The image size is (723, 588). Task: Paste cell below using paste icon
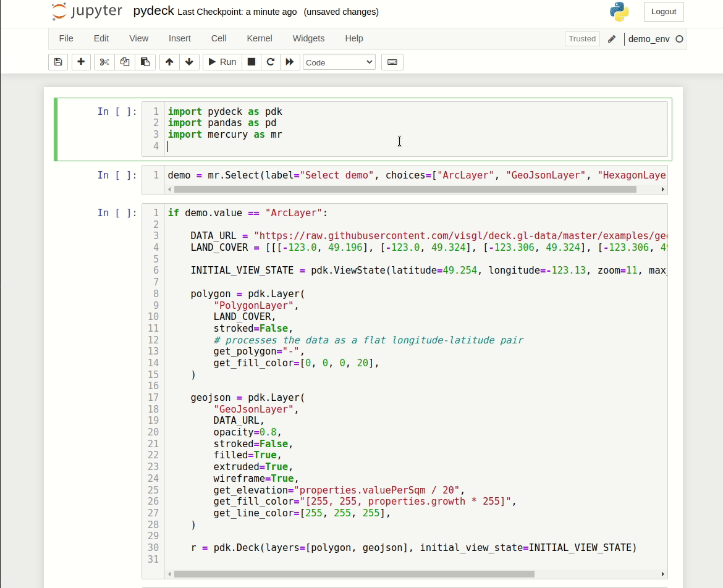(x=145, y=62)
